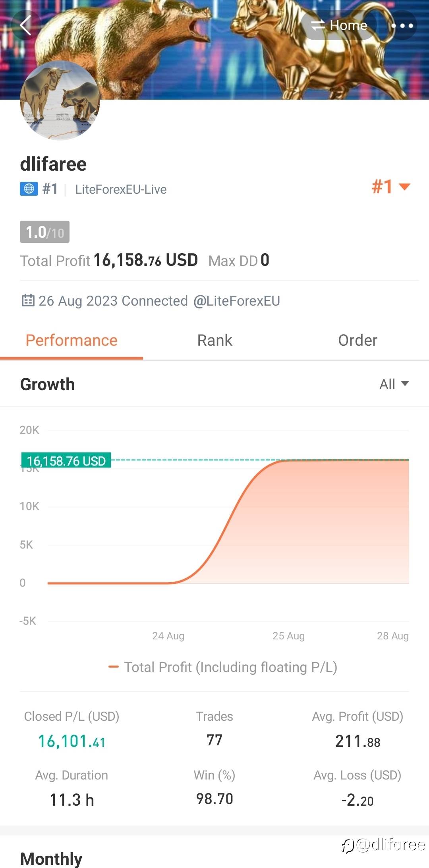This screenshot has width=429, height=868.
Task: Toggle Total Profit legend line marker
Action: pos(114,667)
